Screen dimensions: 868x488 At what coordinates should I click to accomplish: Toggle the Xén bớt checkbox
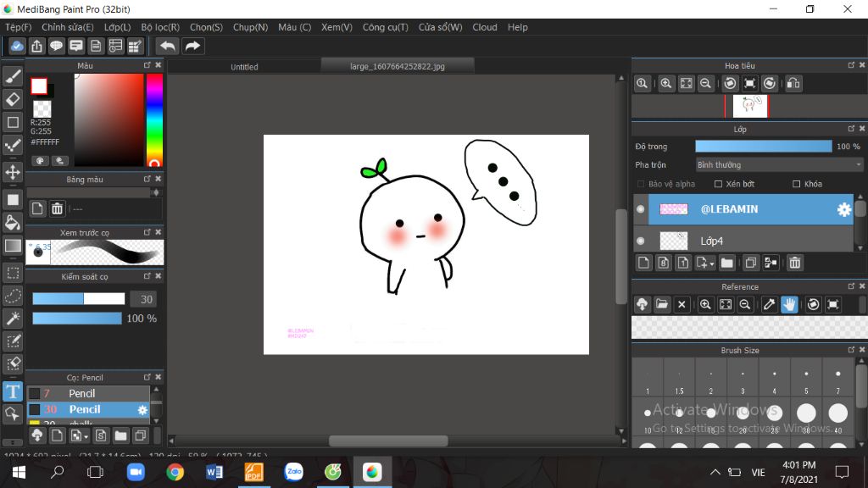[718, 184]
